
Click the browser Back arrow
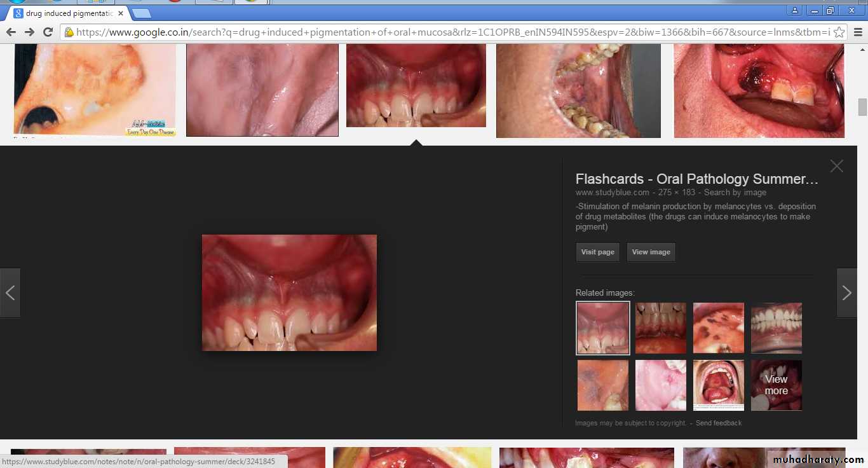[x=11, y=32]
